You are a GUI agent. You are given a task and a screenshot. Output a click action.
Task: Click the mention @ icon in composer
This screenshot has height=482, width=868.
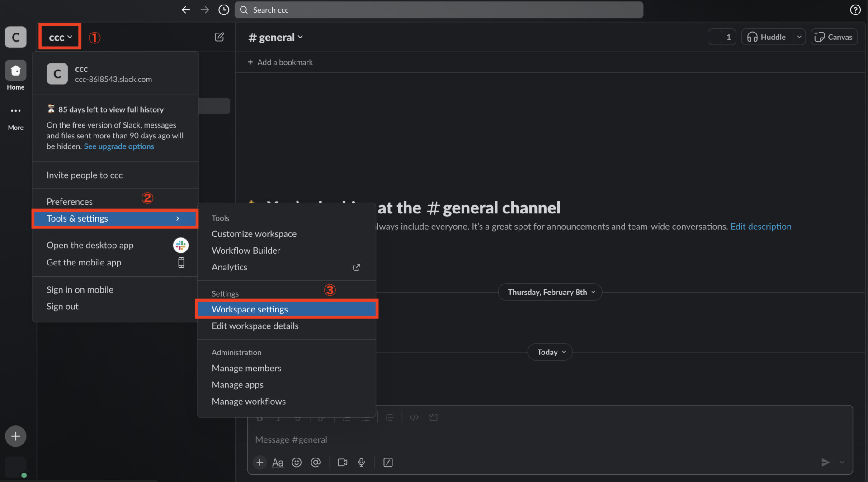[316, 462]
